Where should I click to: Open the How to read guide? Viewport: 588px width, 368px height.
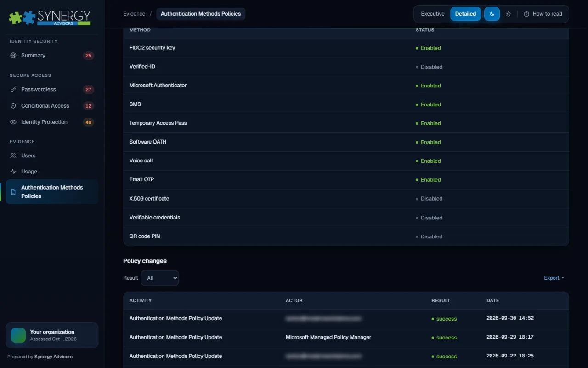click(543, 14)
